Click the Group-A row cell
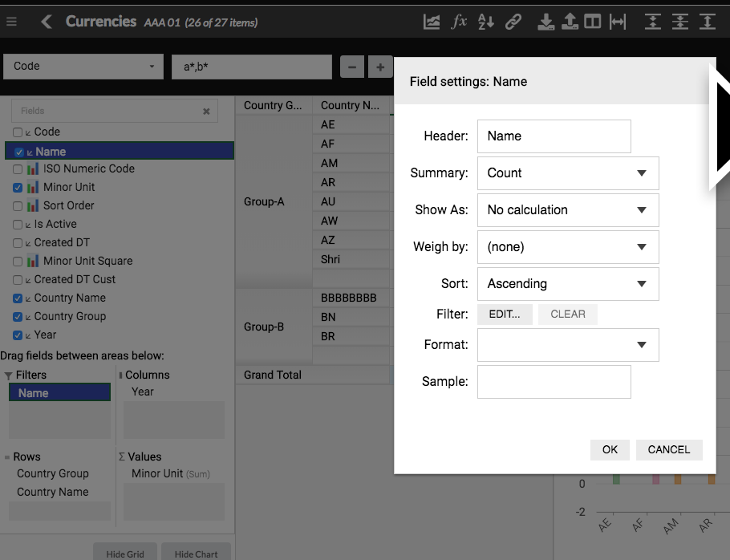Image resolution: width=730 pixels, height=560 pixels. pyautogui.click(x=274, y=201)
